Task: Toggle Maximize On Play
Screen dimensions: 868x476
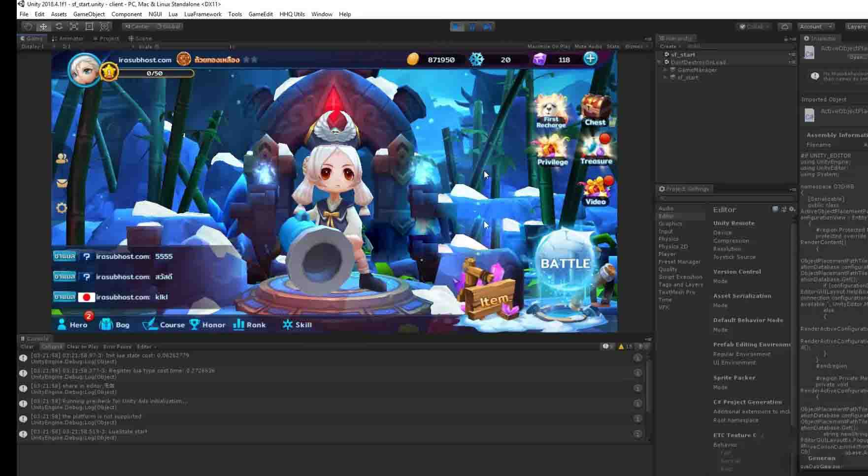Action: pos(548,46)
